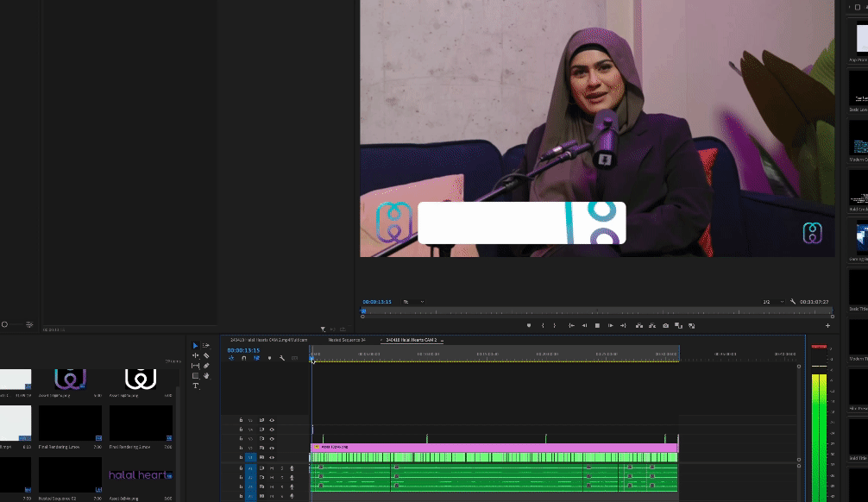Switch to the Nested Sequence 04 tab
The height and width of the screenshot is (502, 868).
click(347, 340)
